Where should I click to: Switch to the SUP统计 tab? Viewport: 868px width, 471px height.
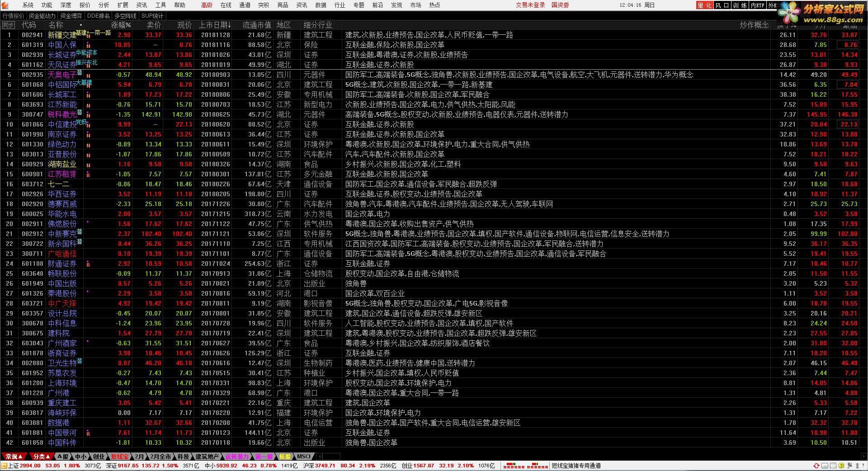click(x=152, y=16)
